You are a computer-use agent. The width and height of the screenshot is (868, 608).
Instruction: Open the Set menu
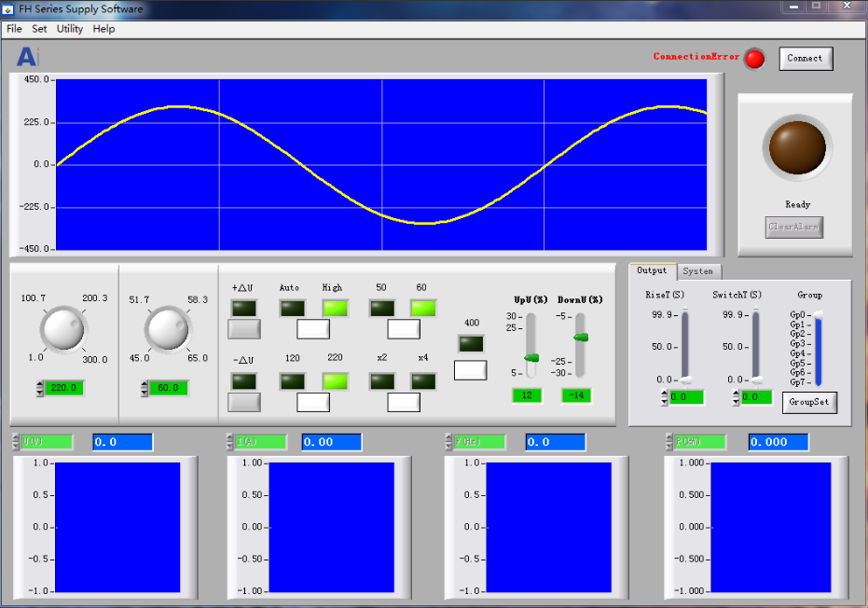(39, 29)
